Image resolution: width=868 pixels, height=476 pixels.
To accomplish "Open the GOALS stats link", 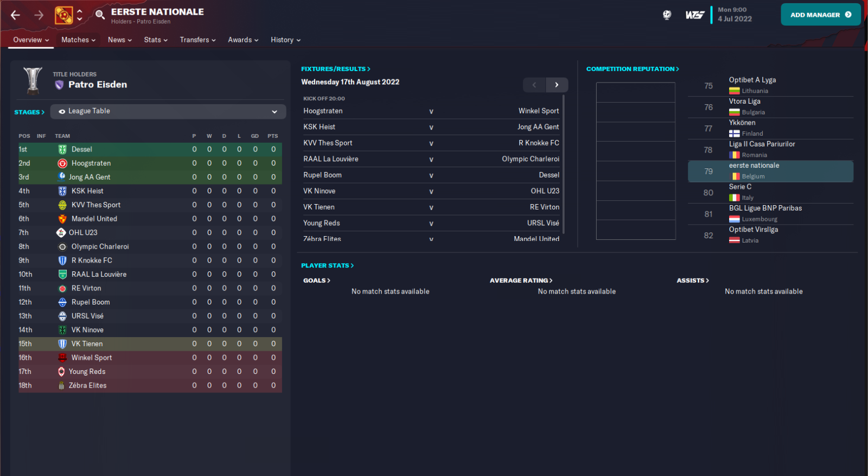I will tap(317, 281).
